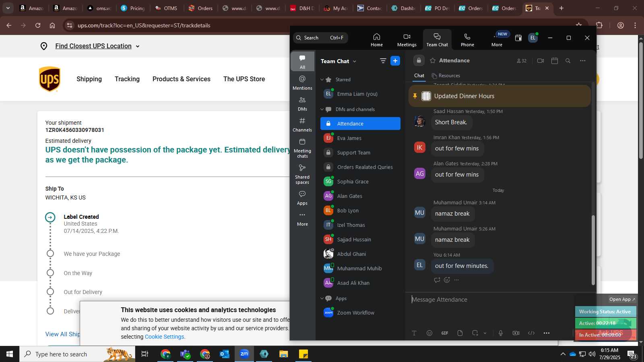Collapse the DMs and channels section
This screenshot has height=362, width=644.
(x=322, y=109)
